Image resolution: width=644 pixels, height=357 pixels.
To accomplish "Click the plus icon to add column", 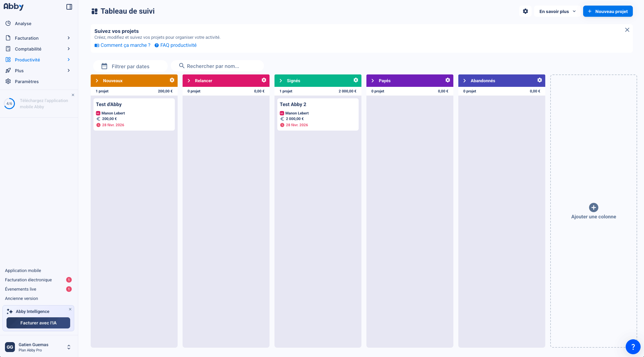I will (593, 208).
